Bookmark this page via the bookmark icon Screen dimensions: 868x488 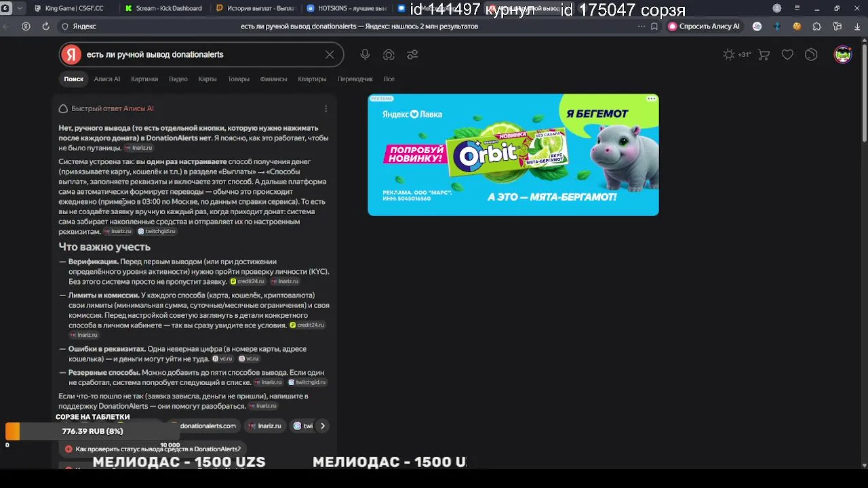(x=654, y=26)
